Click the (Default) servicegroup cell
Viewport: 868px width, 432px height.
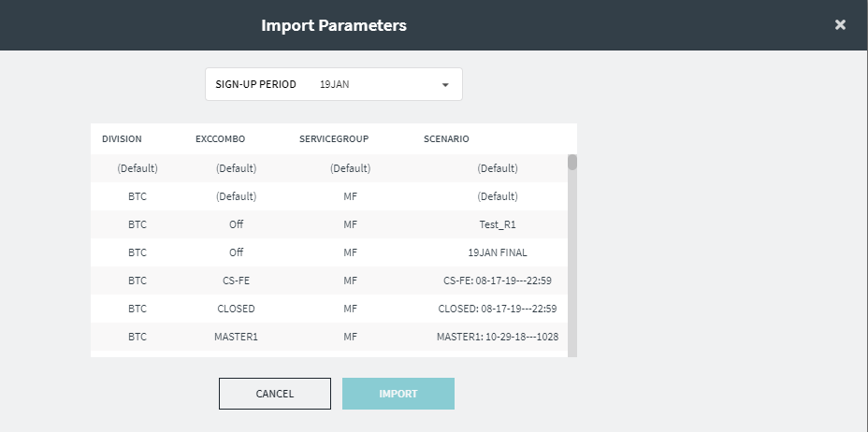point(351,168)
